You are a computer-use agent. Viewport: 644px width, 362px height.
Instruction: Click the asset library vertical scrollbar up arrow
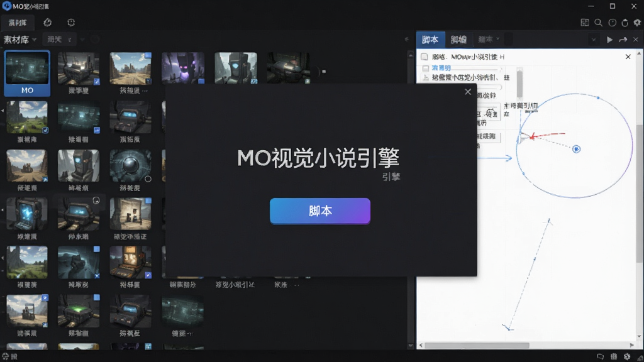click(411, 54)
